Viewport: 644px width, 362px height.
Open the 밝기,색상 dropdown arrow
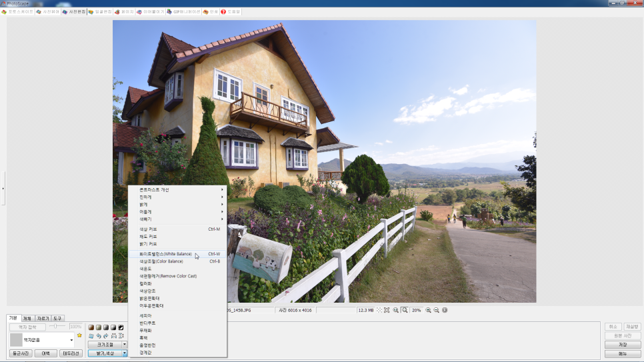coord(124,353)
